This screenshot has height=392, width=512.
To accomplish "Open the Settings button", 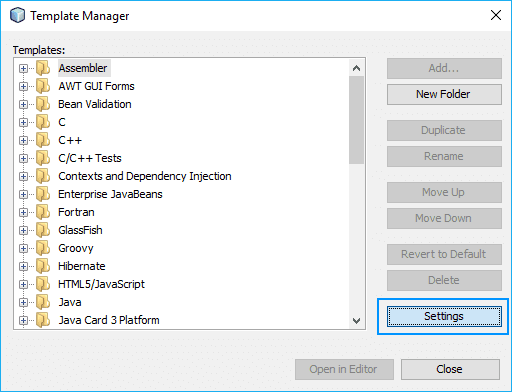I will [444, 316].
